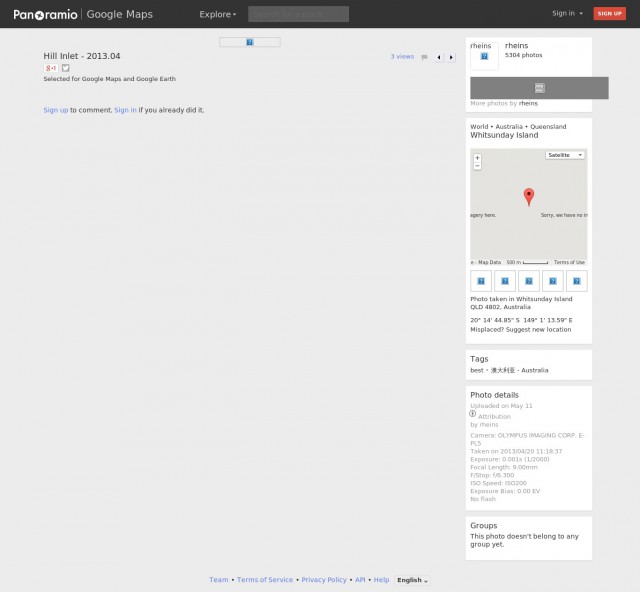Open the Terms of Service link

[265, 580]
